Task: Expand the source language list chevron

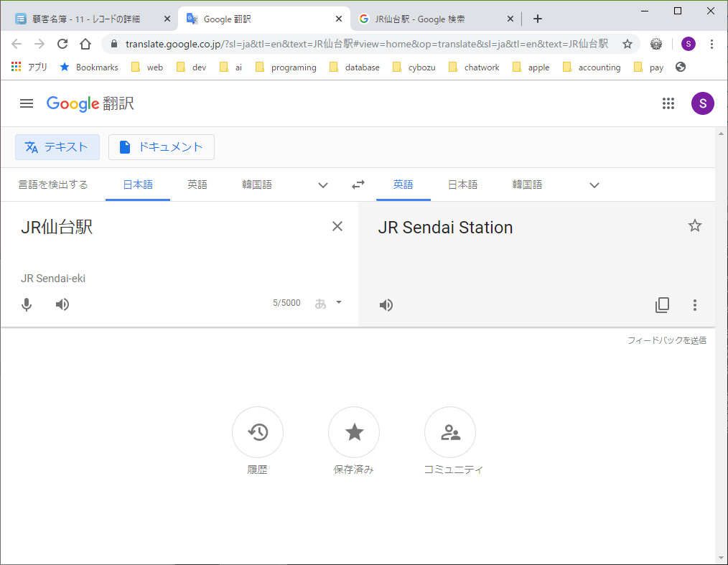Action: 323,185
